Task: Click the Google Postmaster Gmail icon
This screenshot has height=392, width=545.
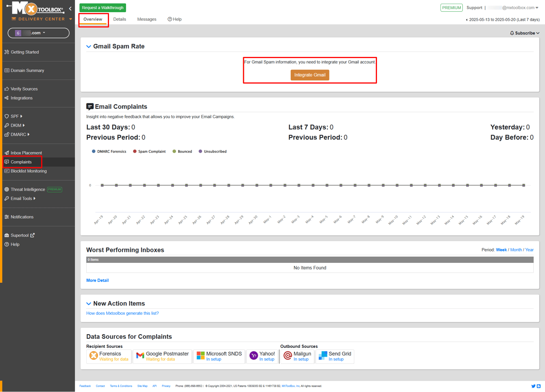Action: coord(140,356)
